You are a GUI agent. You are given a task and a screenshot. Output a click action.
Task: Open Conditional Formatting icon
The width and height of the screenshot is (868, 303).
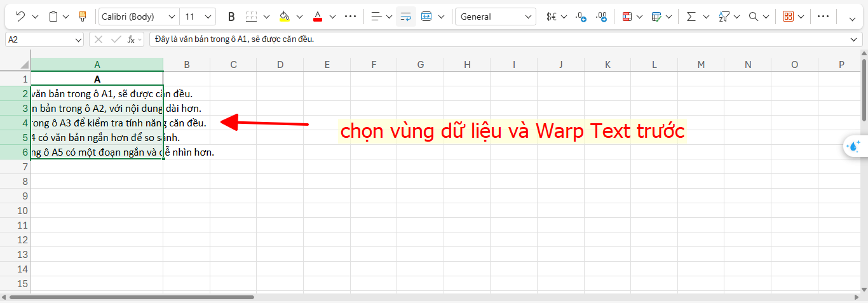click(x=627, y=17)
